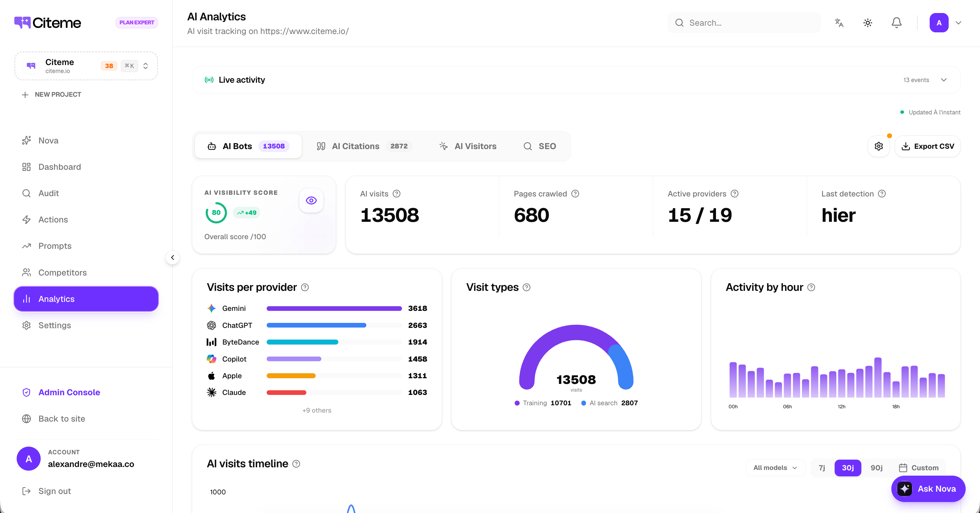Click Back to site
This screenshot has height=513, width=980.
point(53,419)
